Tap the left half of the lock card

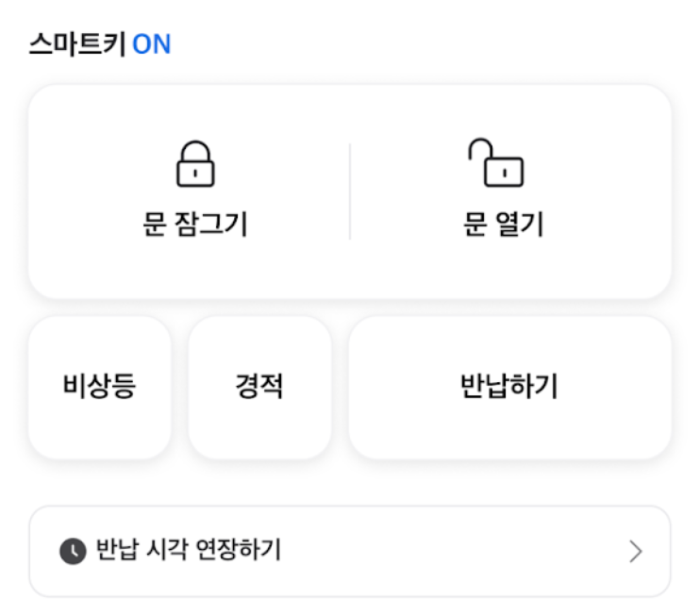coord(190,191)
